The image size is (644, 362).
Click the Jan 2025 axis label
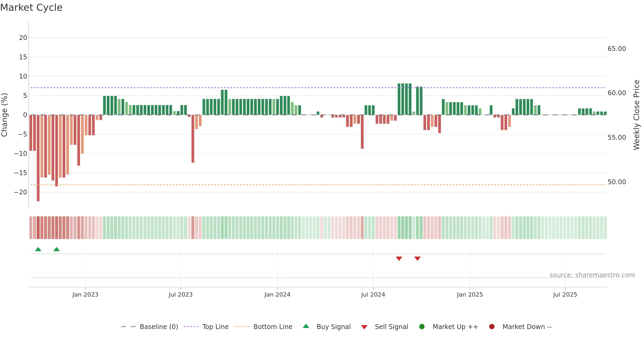pyautogui.click(x=470, y=294)
